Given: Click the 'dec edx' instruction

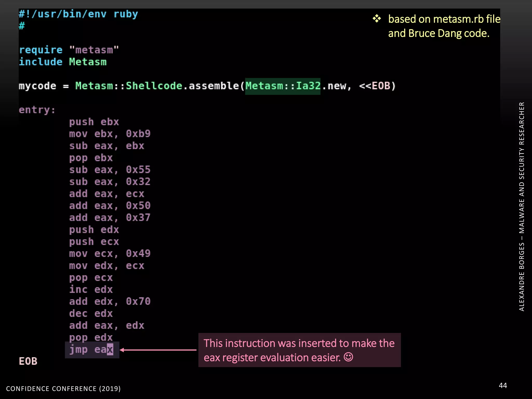Looking at the screenshot, I should click(91, 314).
